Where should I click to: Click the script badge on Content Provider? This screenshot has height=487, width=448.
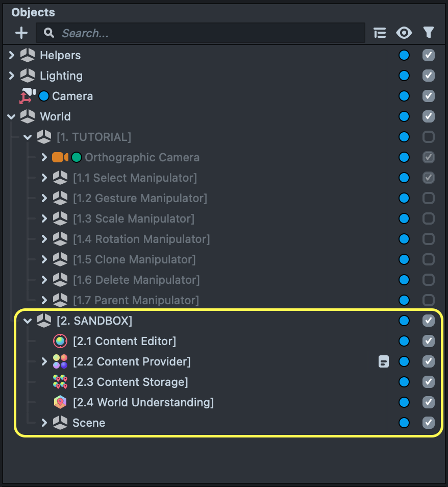[x=384, y=361]
